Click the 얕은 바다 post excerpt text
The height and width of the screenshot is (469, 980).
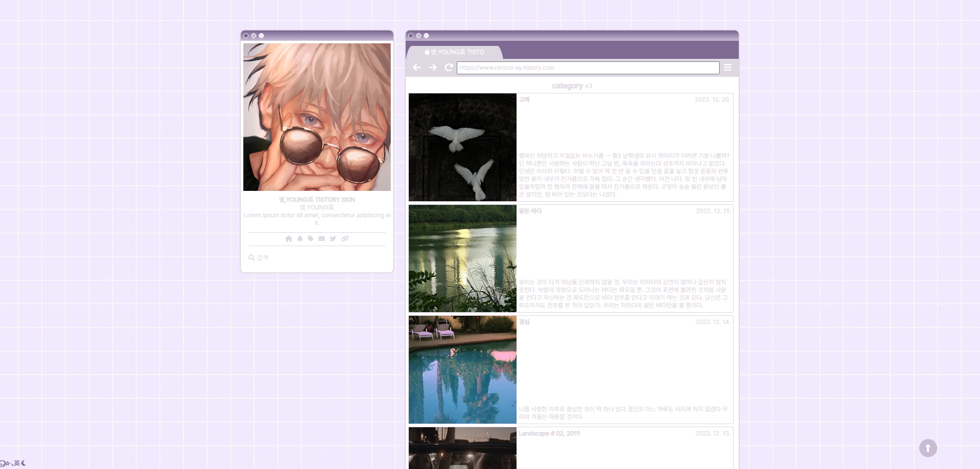(x=623, y=294)
